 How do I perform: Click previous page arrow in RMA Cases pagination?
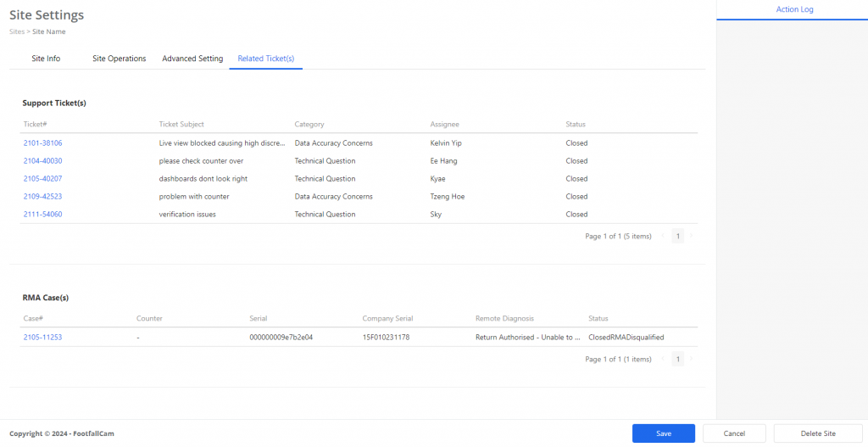[x=663, y=359]
